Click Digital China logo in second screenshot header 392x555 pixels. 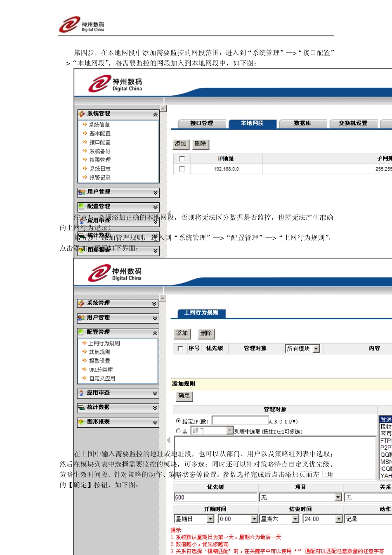pos(115,273)
